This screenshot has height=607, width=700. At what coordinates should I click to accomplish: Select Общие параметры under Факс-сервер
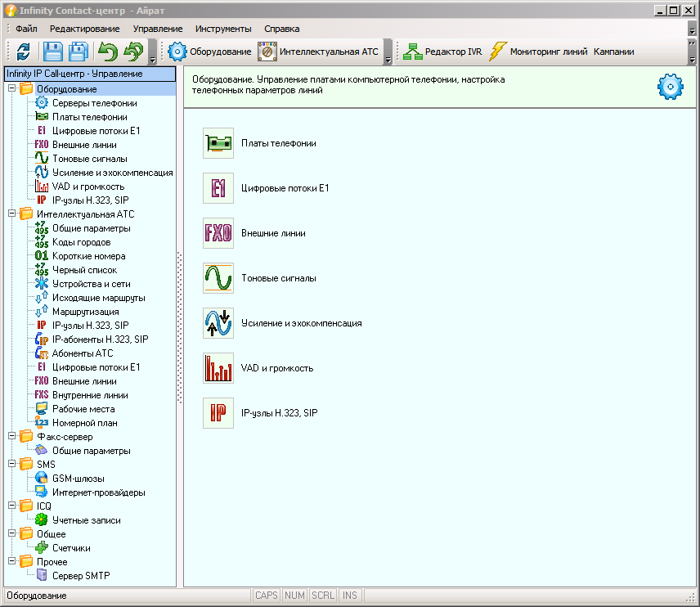coord(92,451)
